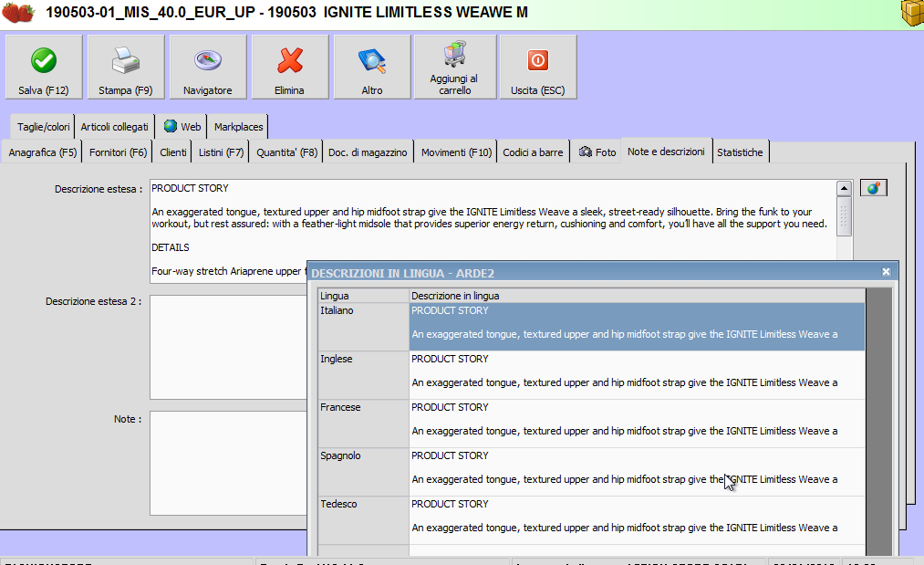Click the Tedesco description cell
This screenshot has height=565, width=924.
click(637, 520)
